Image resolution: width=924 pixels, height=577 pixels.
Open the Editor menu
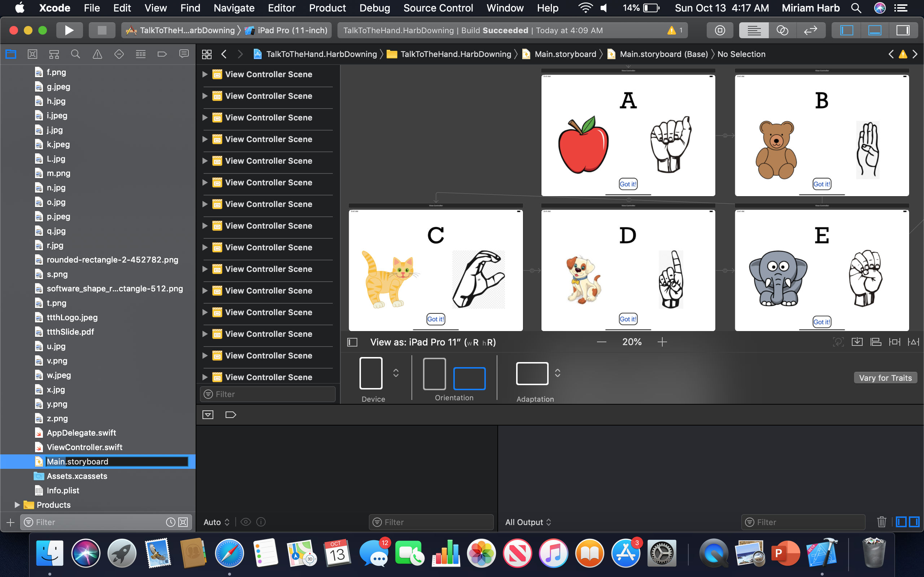282,8
